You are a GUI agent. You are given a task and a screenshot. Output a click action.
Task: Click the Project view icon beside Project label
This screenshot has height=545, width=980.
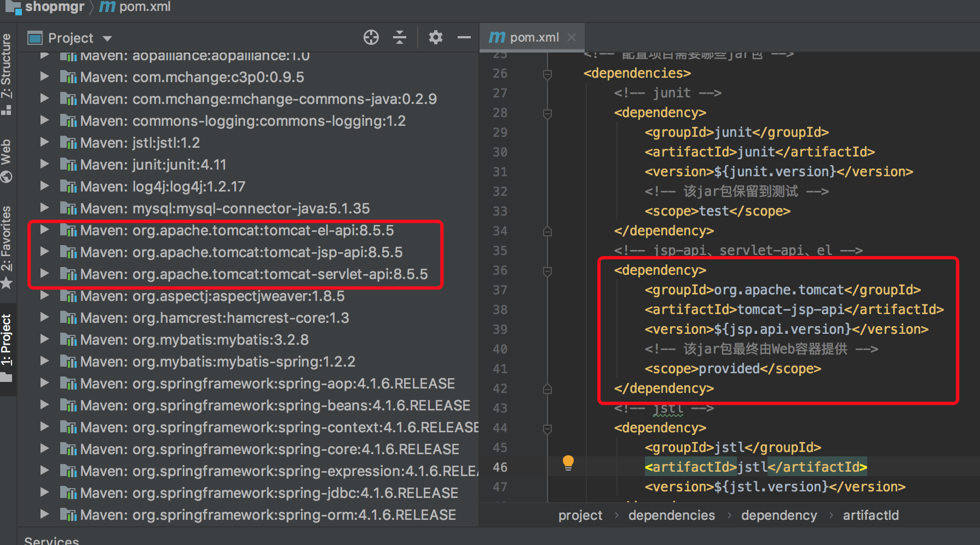[35, 38]
